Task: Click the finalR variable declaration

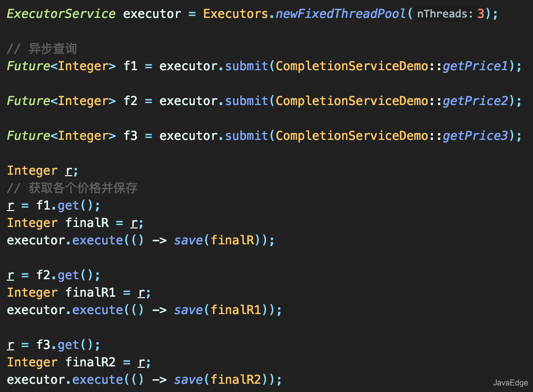Action: pos(87,223)
